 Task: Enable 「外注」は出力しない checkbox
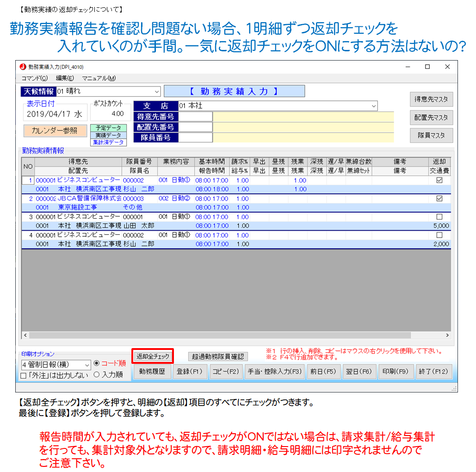pyautogui.click(x=24, y=375)
